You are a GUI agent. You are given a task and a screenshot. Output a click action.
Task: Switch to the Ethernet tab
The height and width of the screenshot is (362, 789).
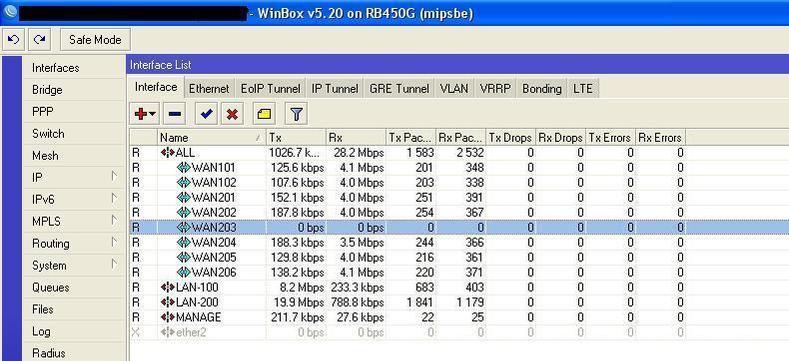[209, 89]
